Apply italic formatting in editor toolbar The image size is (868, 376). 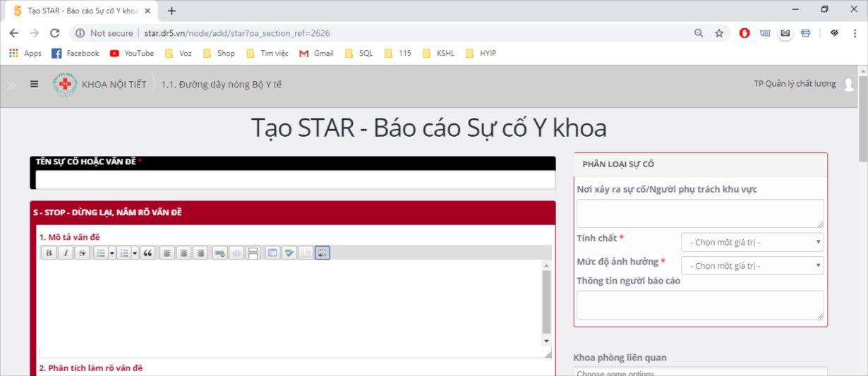pyautogui.click(x=66, y=253)
